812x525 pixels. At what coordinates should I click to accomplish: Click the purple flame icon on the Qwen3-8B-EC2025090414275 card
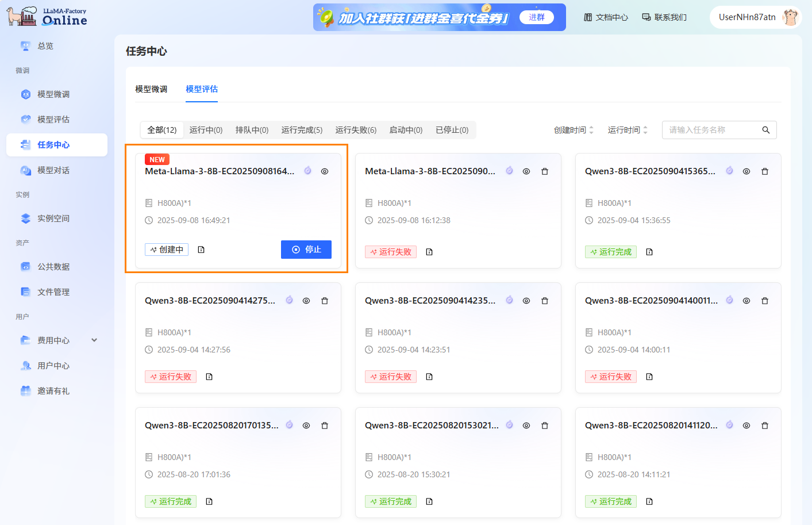click(290, 300)
